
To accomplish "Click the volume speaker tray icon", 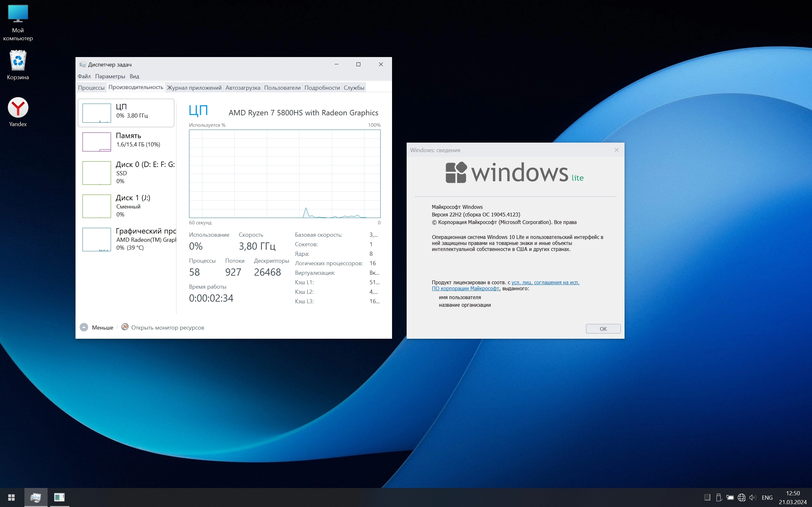I will pyautogui.click(x=753, y=497).
